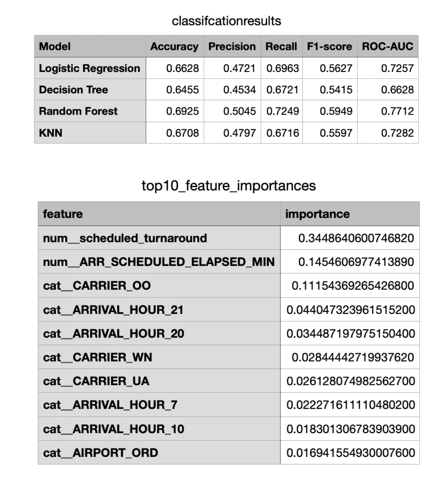Screen dimensions: 448x478
Task: Click the Precision column header
Action: pos(232,47)
